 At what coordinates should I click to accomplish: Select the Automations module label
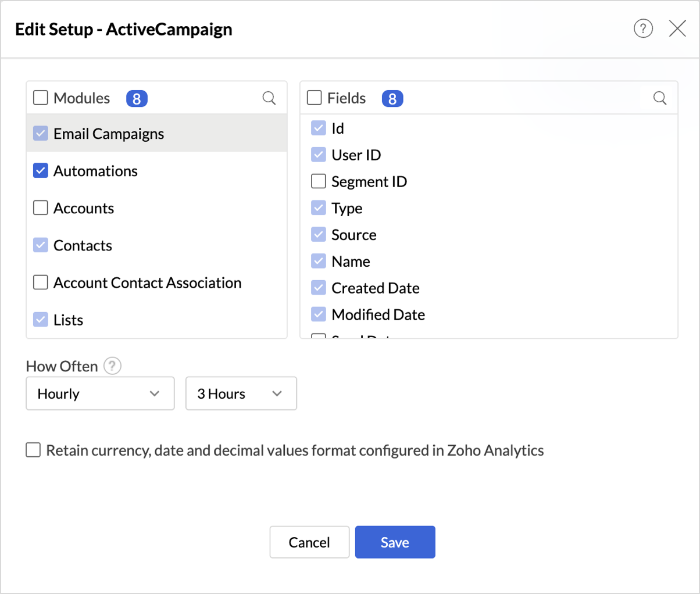click(x=96, y=171)
